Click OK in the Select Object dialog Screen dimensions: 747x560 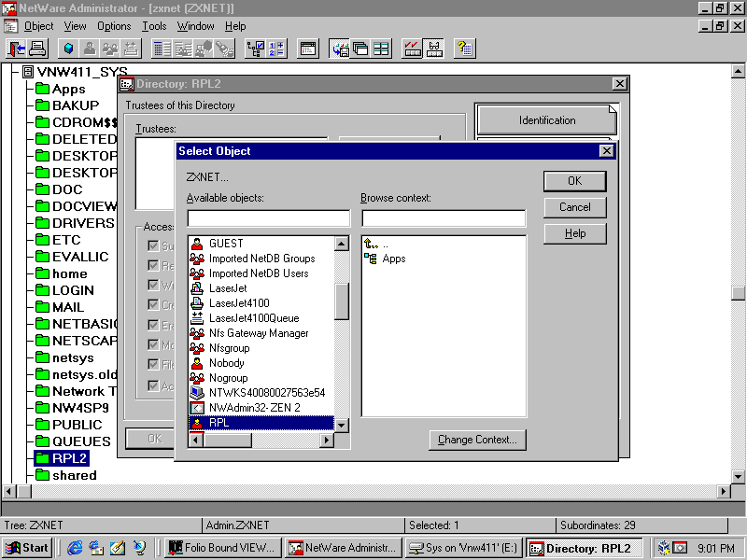tap(575, 181)
